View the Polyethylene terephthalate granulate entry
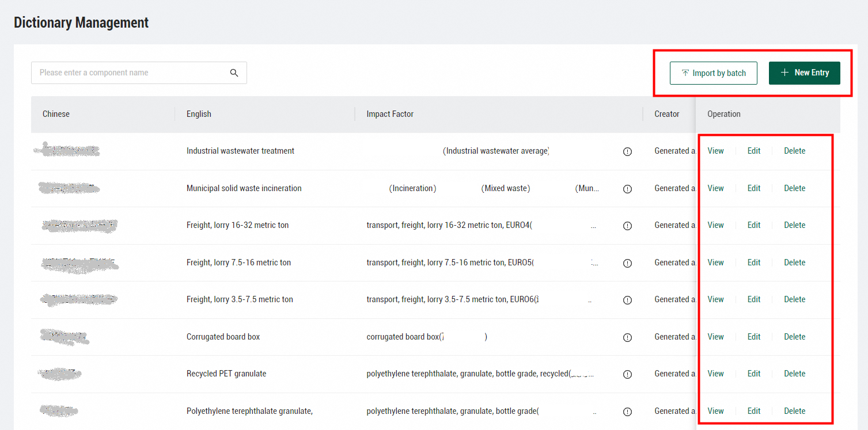The width and height of the screenshot is (868, 430). click(715, 411)
